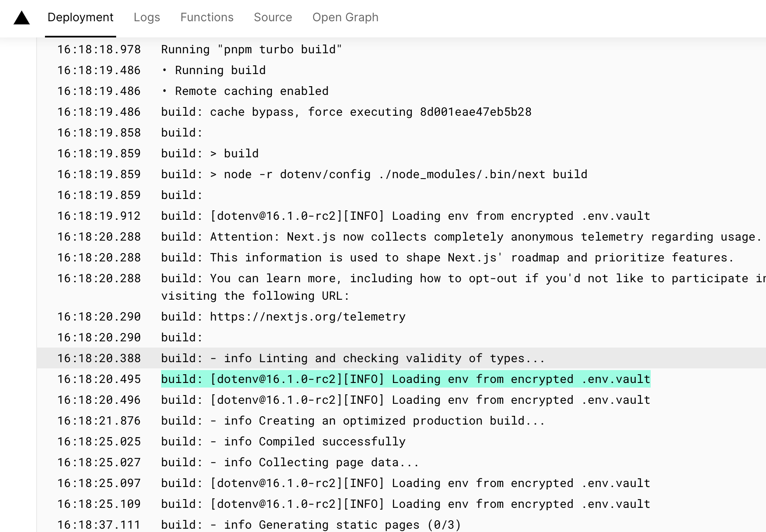Screen dimensions: 766x532
Task: Switch to the Logs tab
Action: pos(147,17)
